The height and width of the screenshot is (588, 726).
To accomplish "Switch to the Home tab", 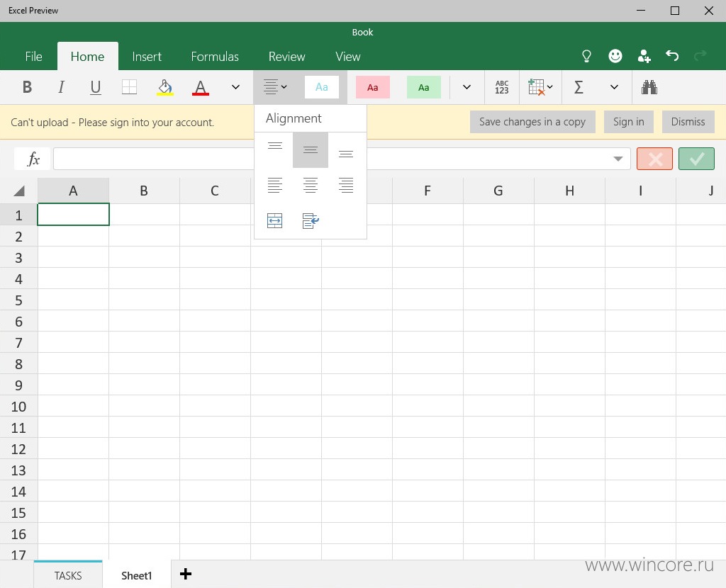I will click(x=87, y=57).
